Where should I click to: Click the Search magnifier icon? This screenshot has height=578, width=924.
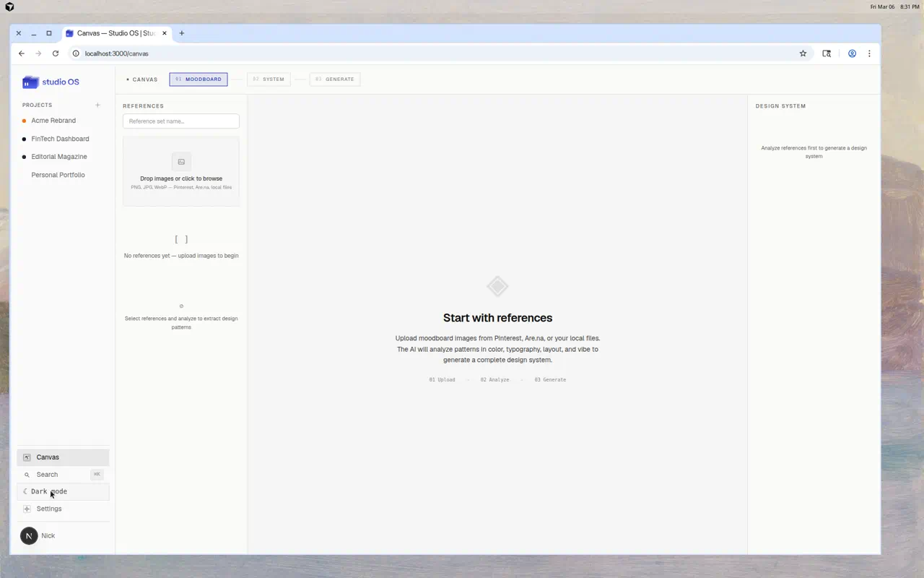[x=27, y=475]
